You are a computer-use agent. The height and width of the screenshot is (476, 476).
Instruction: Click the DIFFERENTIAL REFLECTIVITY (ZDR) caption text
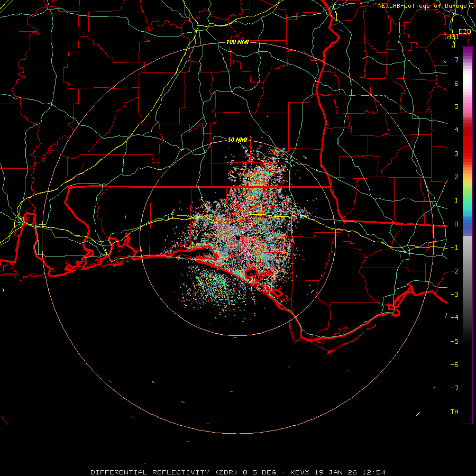(165, 472)
